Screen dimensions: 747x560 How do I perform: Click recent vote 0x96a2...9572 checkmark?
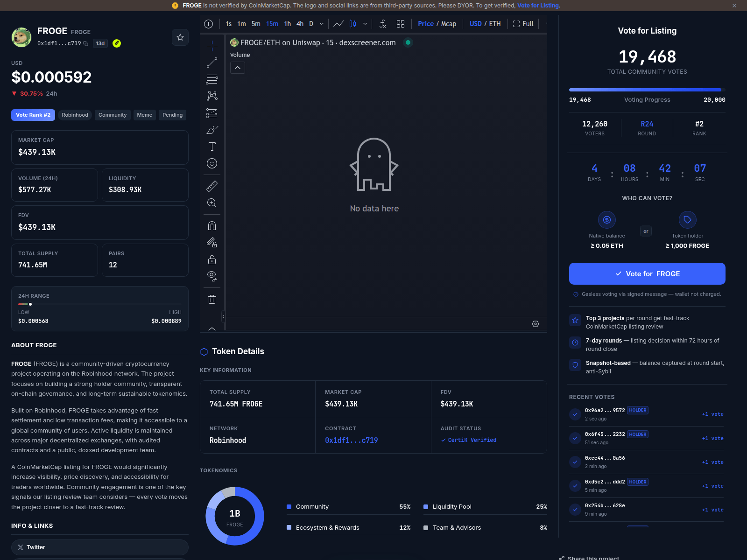click(x=575, y=414)
